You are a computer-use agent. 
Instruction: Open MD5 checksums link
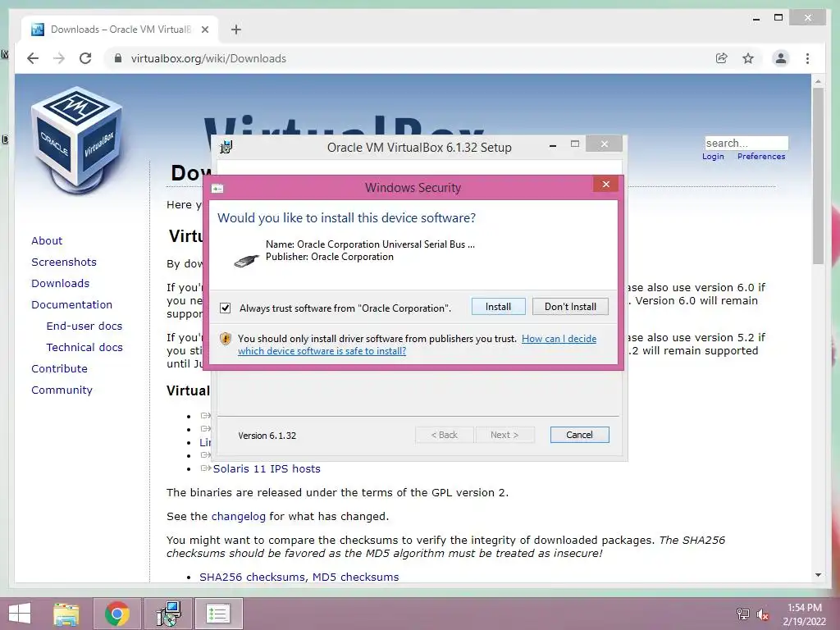(356, 577)
